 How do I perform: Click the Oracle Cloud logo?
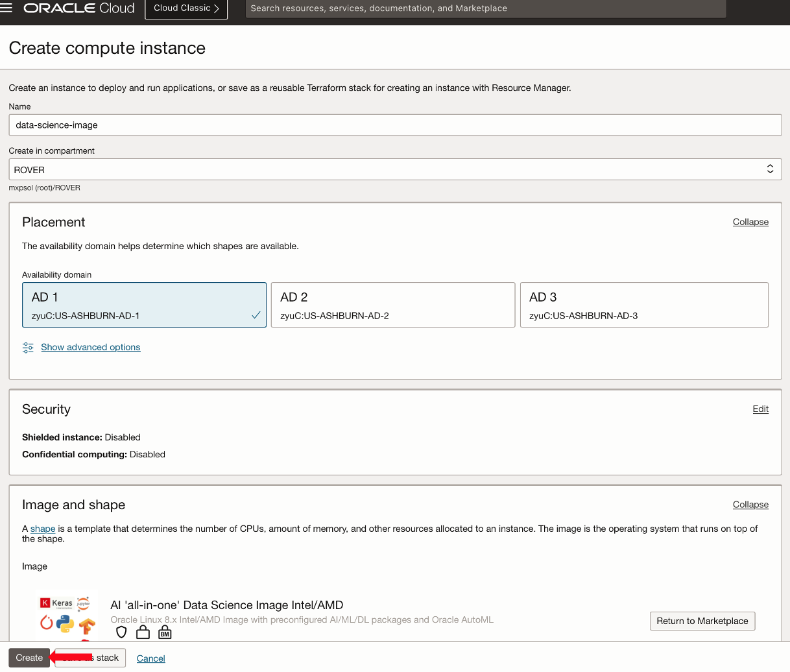78,8
